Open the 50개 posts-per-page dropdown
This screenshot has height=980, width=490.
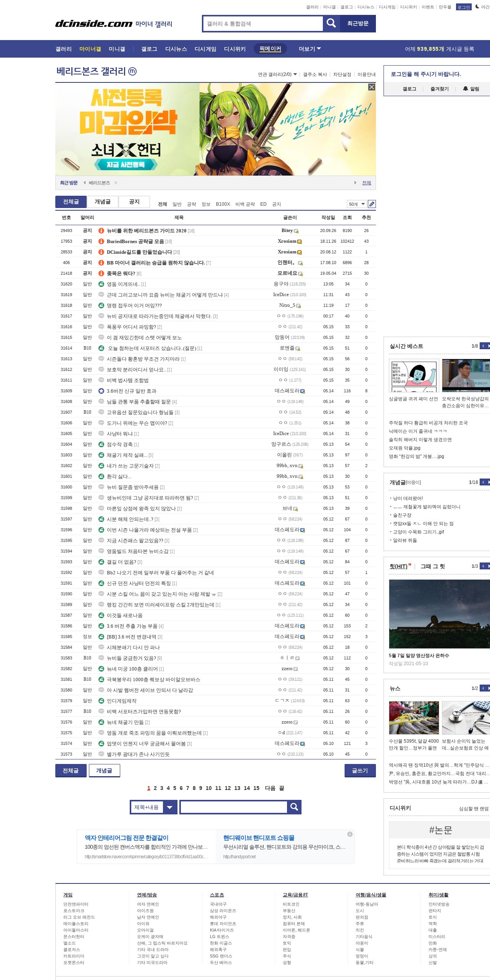357,204
